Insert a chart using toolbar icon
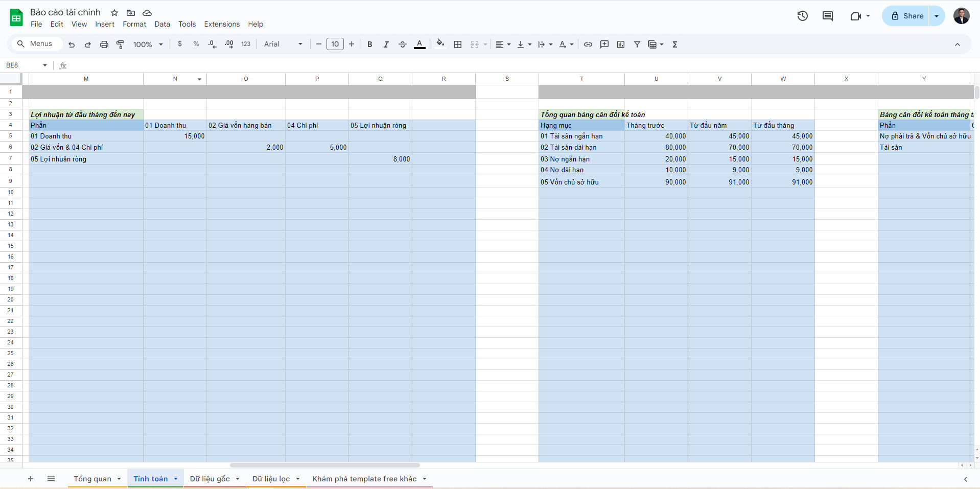 point(621,44)
